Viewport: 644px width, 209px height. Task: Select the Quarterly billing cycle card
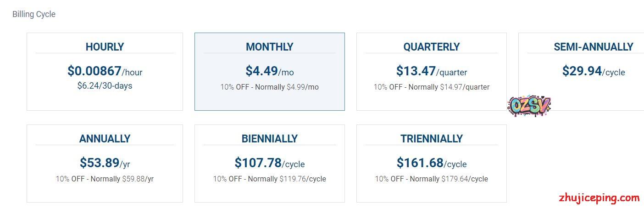tap(431, 71)
